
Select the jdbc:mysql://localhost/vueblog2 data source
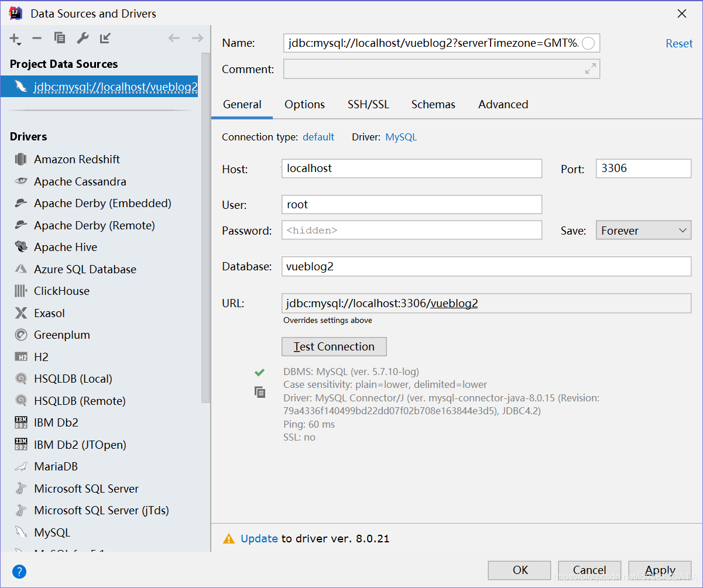click(100, 87)
